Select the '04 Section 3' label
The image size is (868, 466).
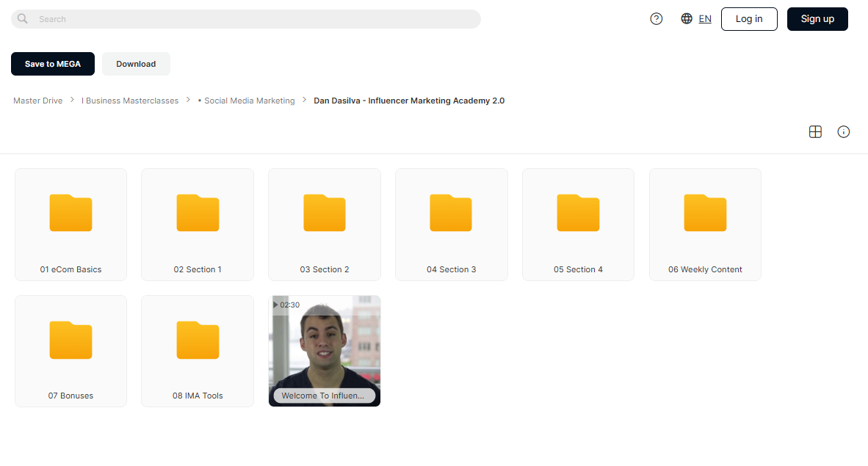pyautogui.click(x=451, y=269)
